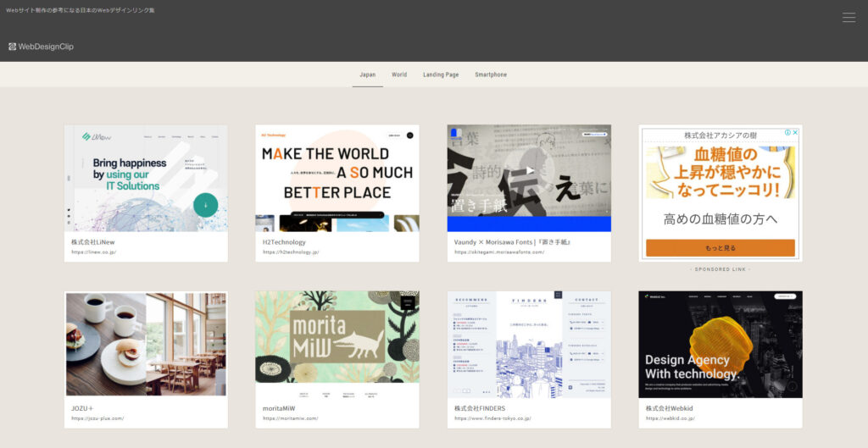Click the site tagline text at top
Screen dimensions: 868x448
click(x=81, y=10)
